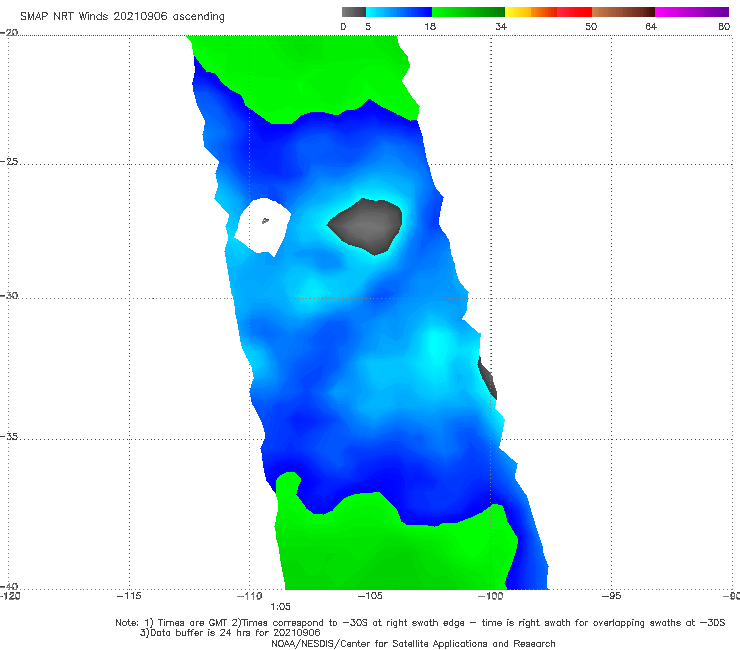Viewport: 740px width, 650px height.
Task: Click the latitude label '-35'
Action: 9,437
